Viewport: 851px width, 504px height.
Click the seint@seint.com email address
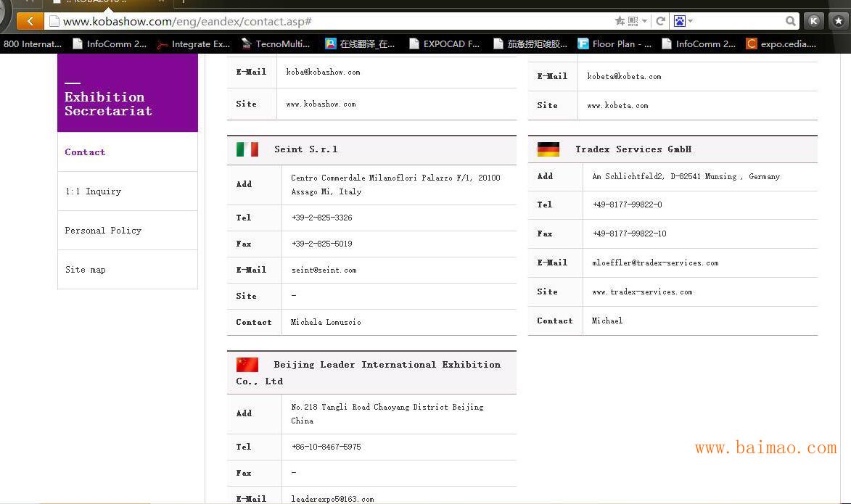tap(324, 270)
